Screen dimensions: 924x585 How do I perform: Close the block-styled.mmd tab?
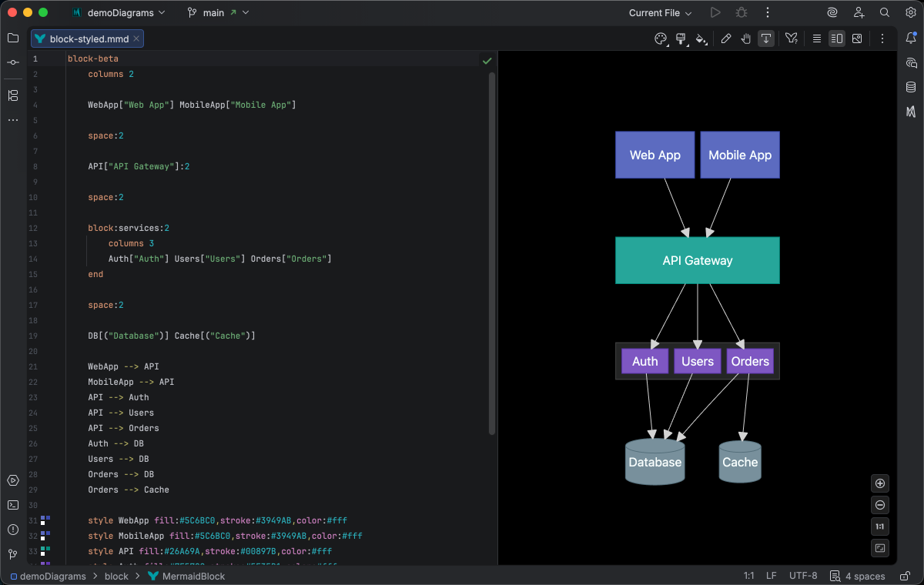point(136,38)
